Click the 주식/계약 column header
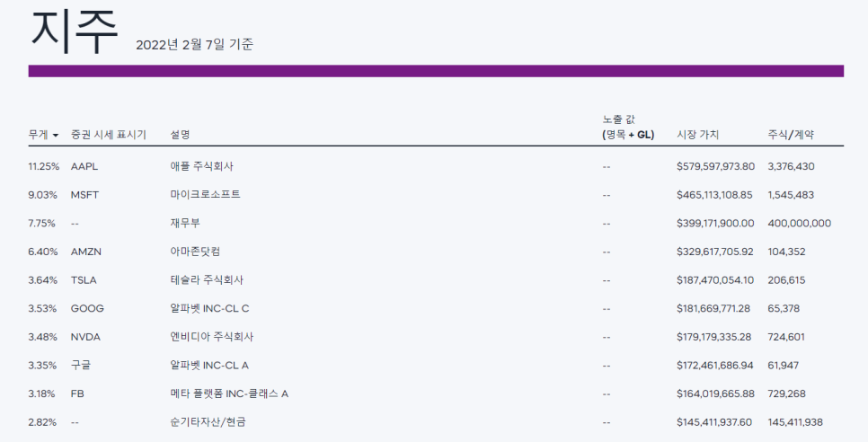 click(791, 135)
